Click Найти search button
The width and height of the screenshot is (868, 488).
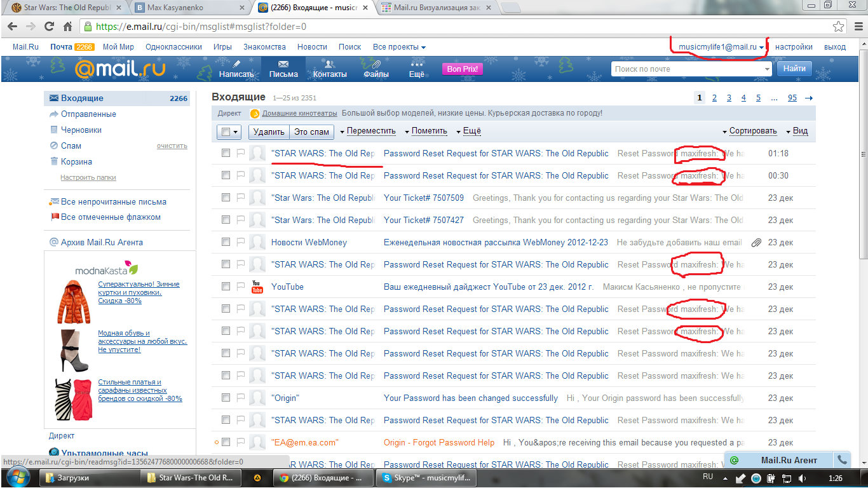point(794,69)
